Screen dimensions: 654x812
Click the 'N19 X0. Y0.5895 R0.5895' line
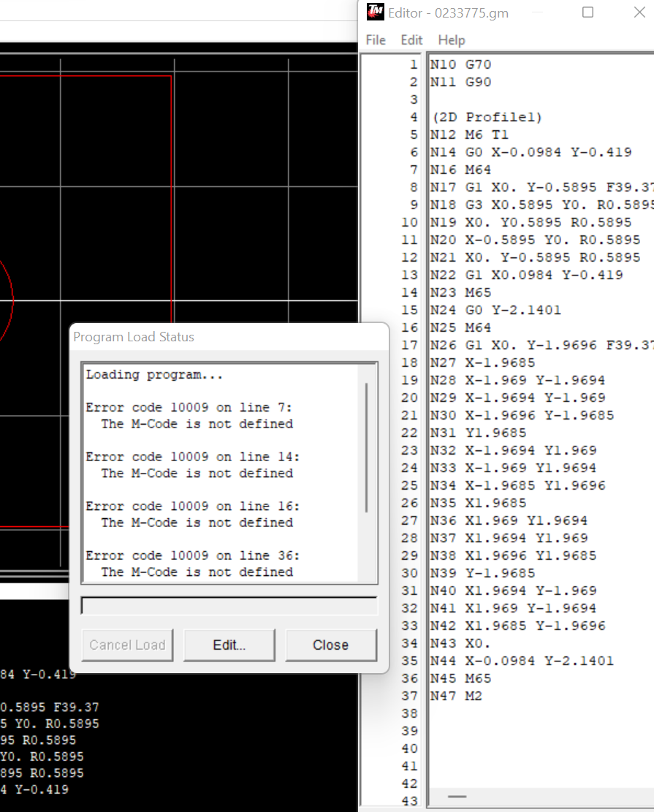pos(531,223)
